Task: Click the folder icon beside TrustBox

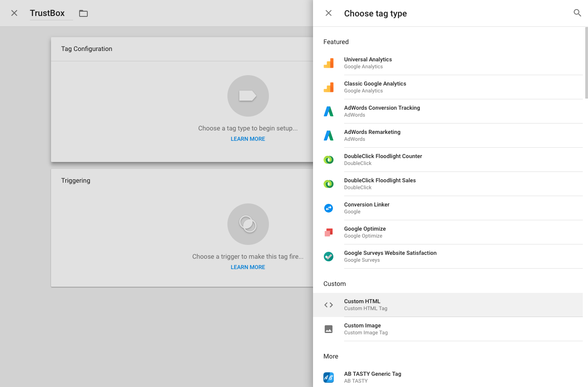Action: pyautogui.click(x=83, y=13)
